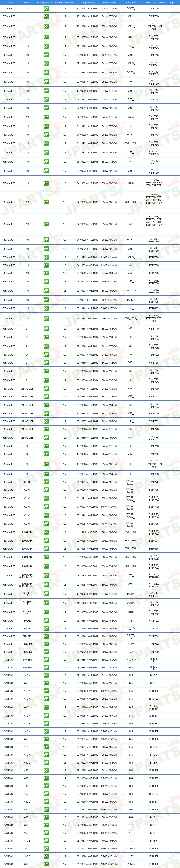The width and height of the screenshot is (180, 868).
Task: Click the Nadwozie column header
Action: 131,2
